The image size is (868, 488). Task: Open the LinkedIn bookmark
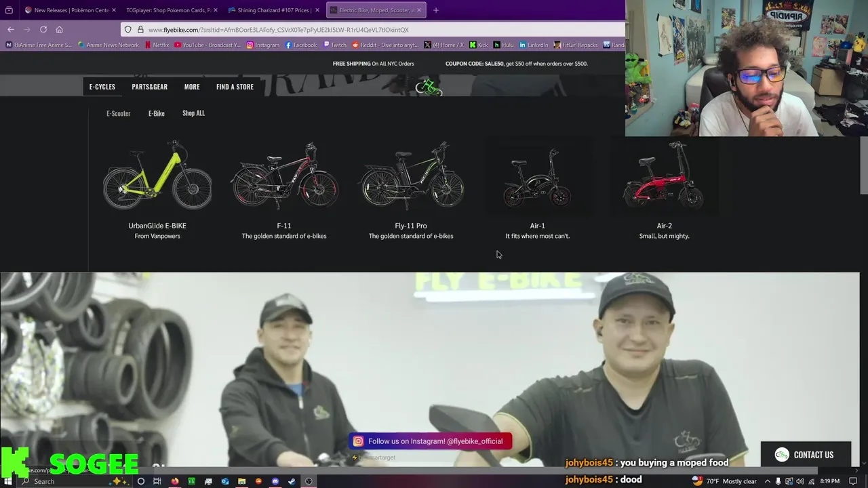point(534,45)
